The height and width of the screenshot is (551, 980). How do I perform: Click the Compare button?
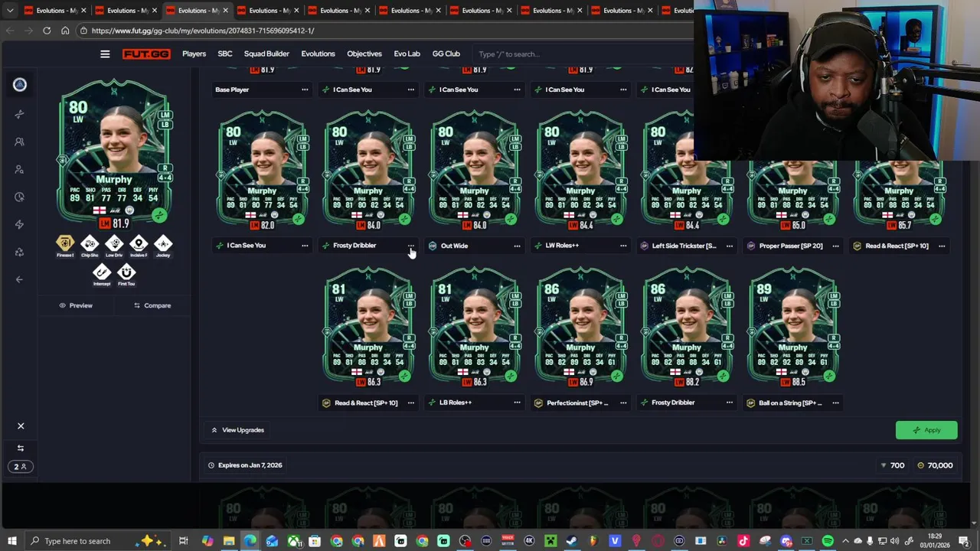(152, 305)
